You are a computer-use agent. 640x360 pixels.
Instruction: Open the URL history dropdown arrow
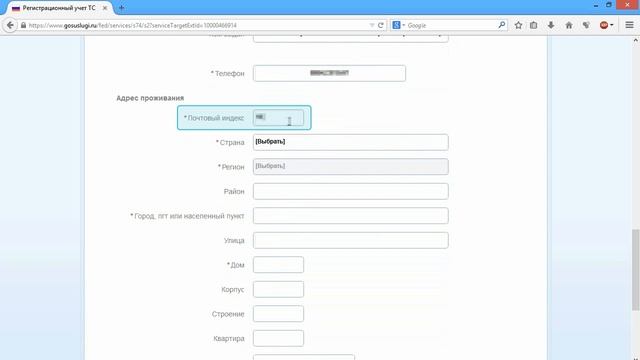pos(371,25)
